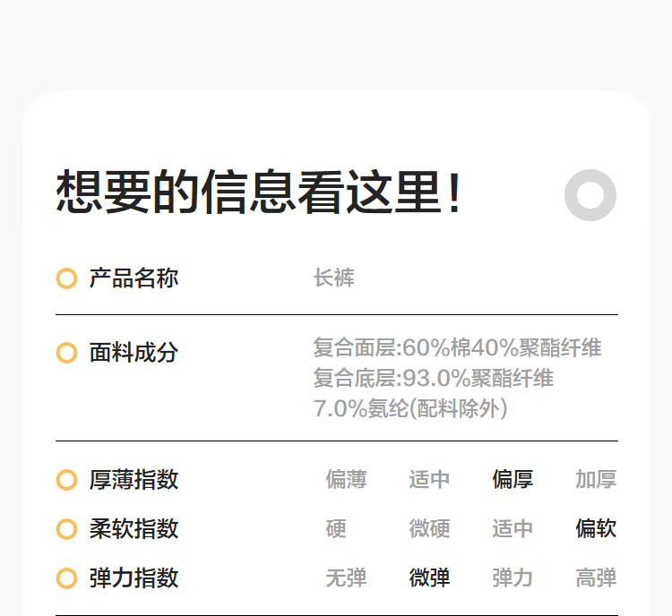The width and height of the screenshot is (672, 616).
Task: Click the 弹力指数 label
Action: (134, 577)
